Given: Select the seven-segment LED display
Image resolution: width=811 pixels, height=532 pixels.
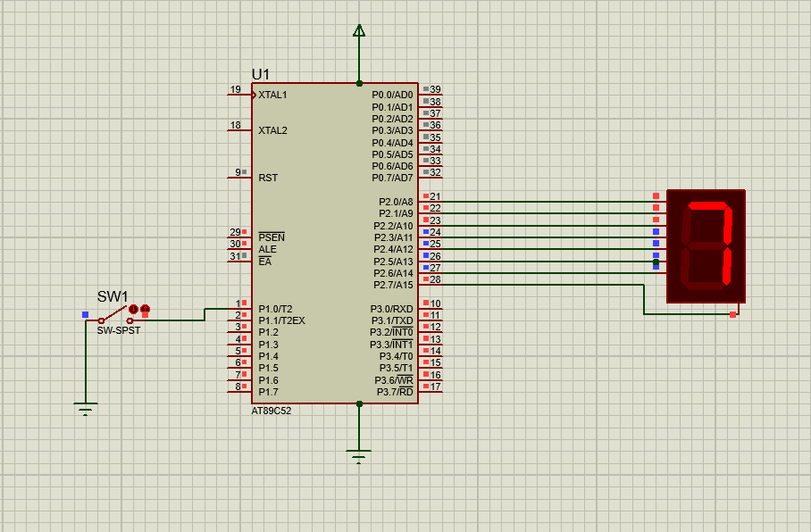Looking at the screenshot, I should click(706, 245).
